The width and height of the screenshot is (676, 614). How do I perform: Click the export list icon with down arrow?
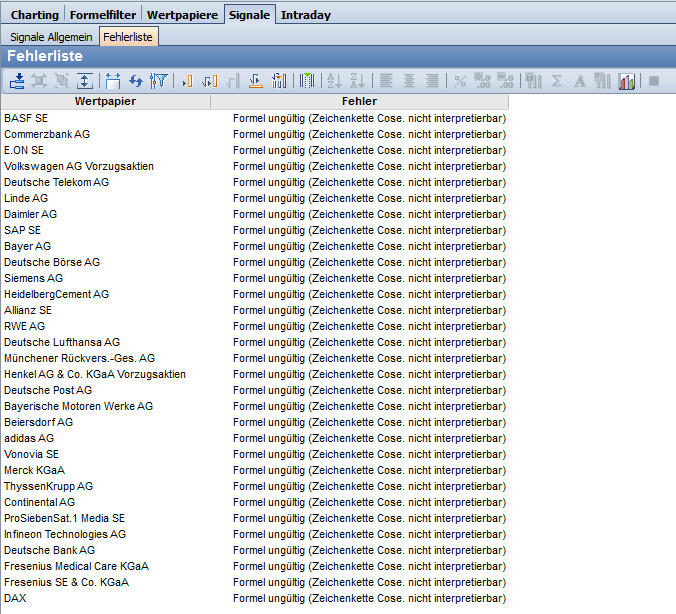[17, 81]
